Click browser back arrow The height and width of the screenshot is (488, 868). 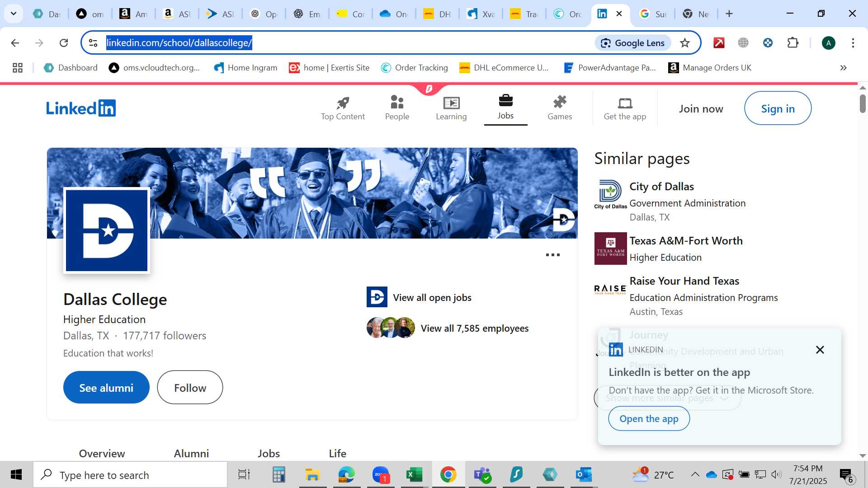15,43
